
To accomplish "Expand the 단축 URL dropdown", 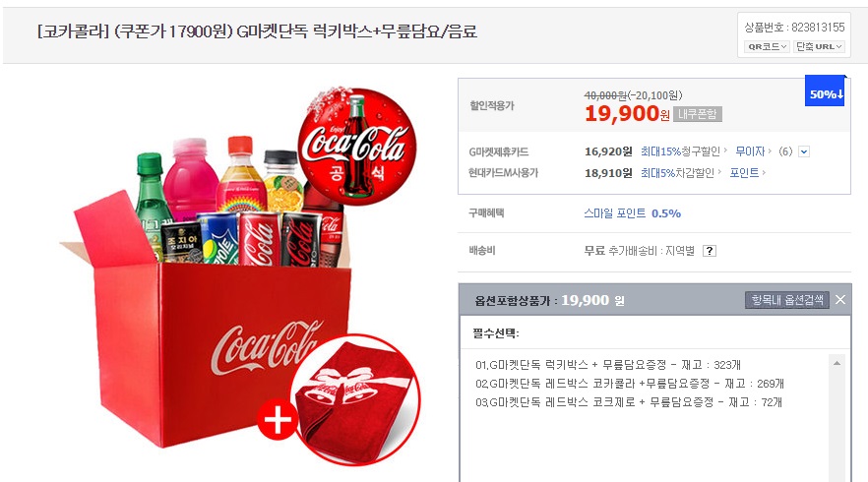I will 819,46.
